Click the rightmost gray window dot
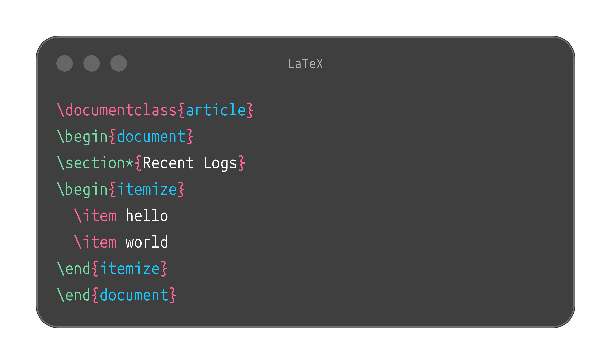 (x=118, y=63)
